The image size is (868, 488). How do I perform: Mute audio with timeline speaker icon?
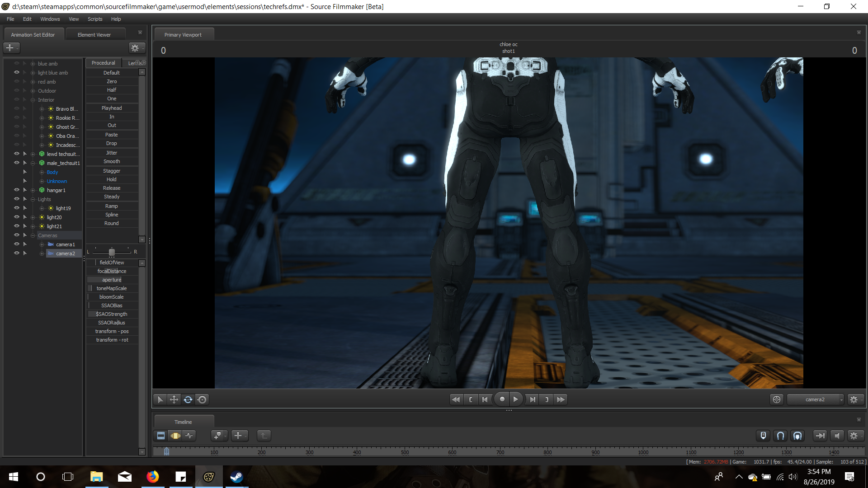point(837,436)
